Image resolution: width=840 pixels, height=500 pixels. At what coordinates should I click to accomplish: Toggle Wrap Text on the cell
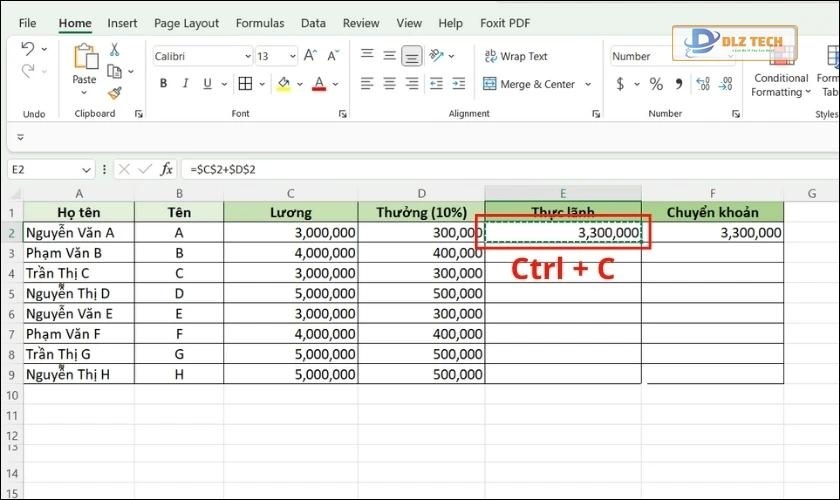tap(515, 57)
